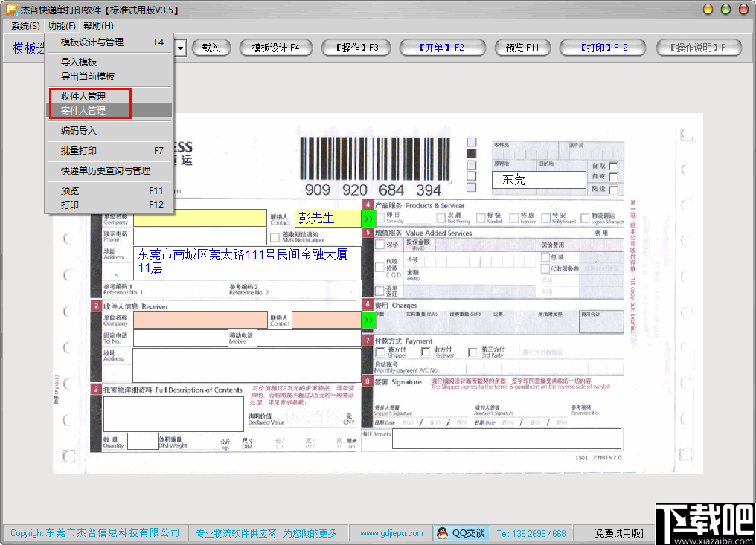Tick the 特惠 Economy checkbox

tap(514, 218)
